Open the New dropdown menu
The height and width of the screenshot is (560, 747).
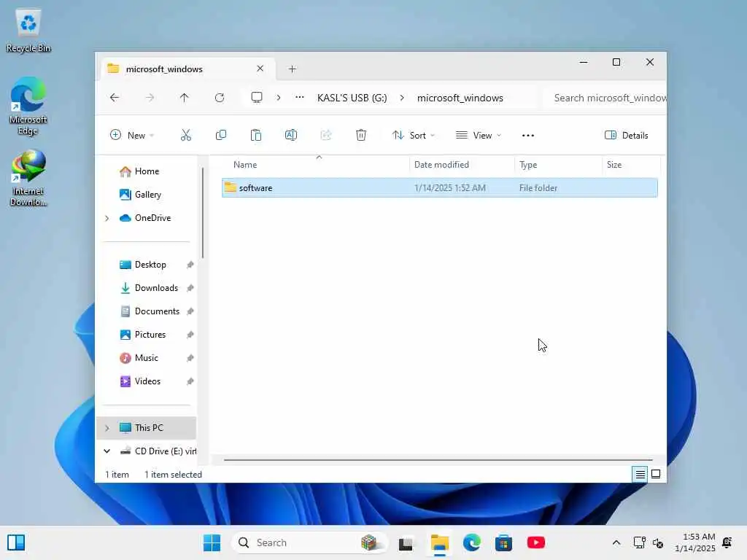click(132, 135)
